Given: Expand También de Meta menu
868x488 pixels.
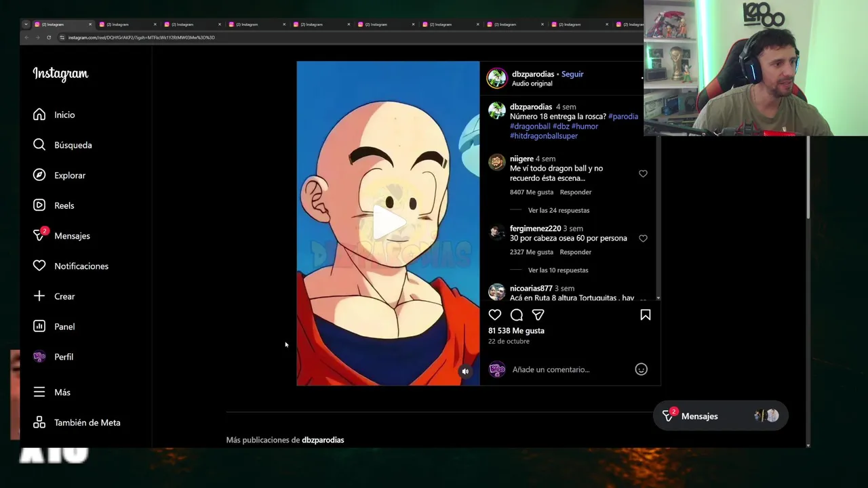Looking at the screenshot, I should tap(77, 422).
